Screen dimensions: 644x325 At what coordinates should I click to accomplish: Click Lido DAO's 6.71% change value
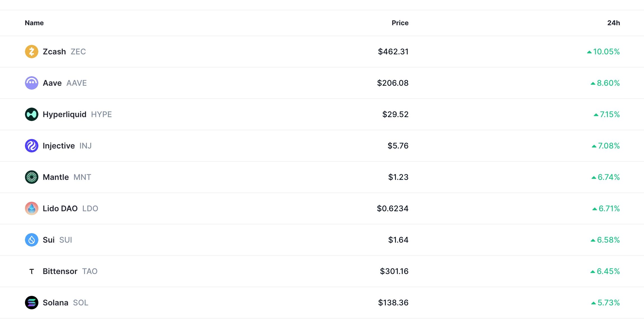[609, 208]
